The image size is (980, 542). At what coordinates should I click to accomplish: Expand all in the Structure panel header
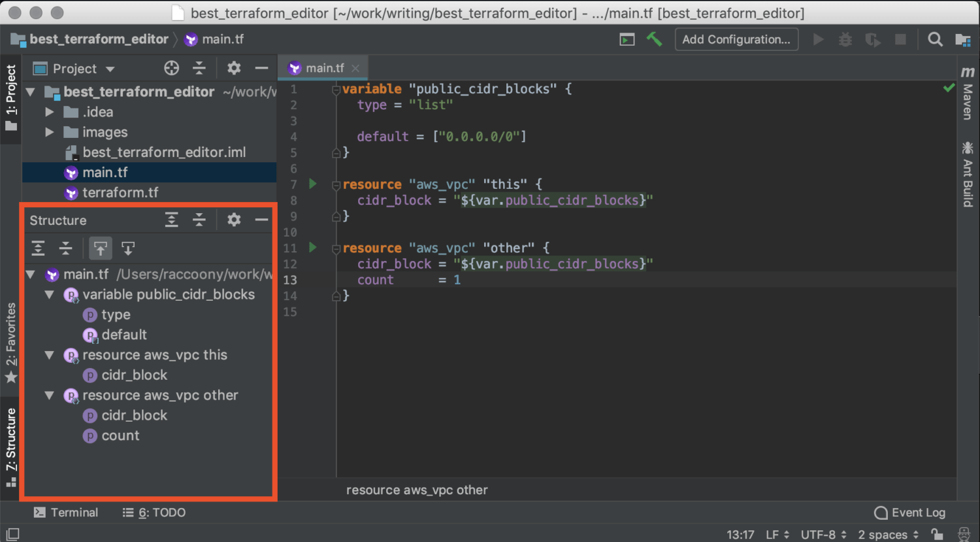pyautogui.click(x=171, y=220)
